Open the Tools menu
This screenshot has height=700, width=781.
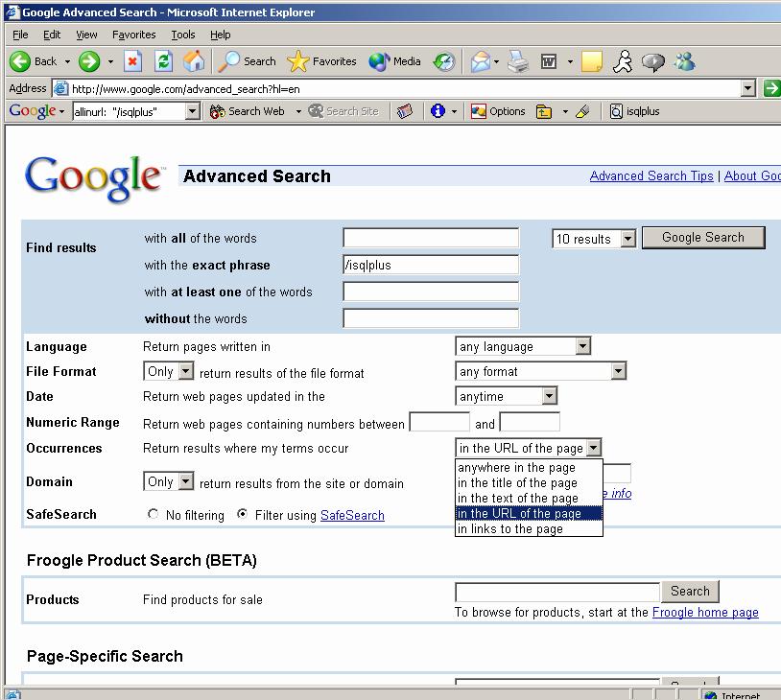[183, 35]
